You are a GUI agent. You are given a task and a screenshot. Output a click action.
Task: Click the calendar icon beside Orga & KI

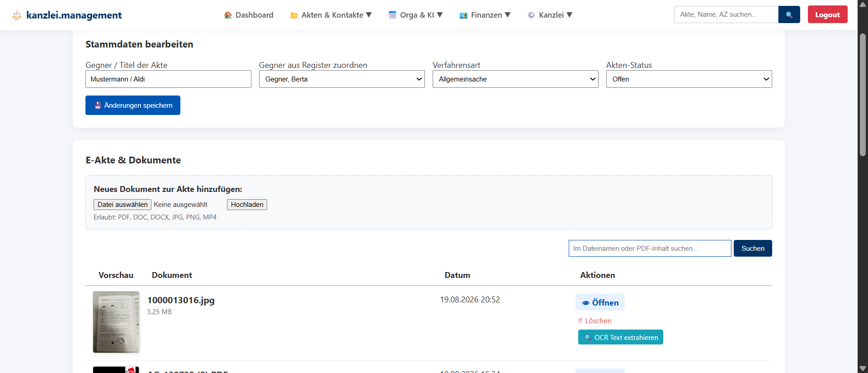pyautogui.click(x=392, y=15)
